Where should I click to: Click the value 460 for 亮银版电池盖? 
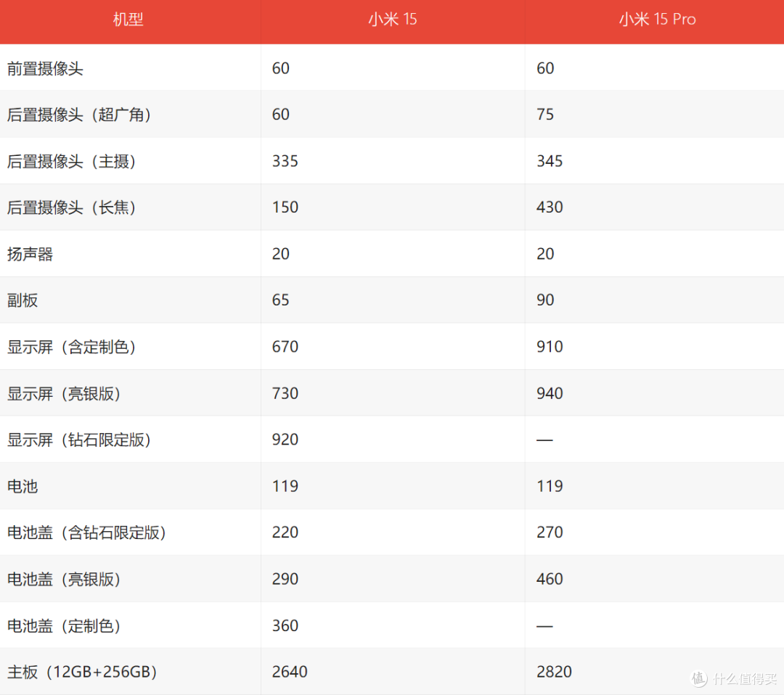tap(550, 579)
